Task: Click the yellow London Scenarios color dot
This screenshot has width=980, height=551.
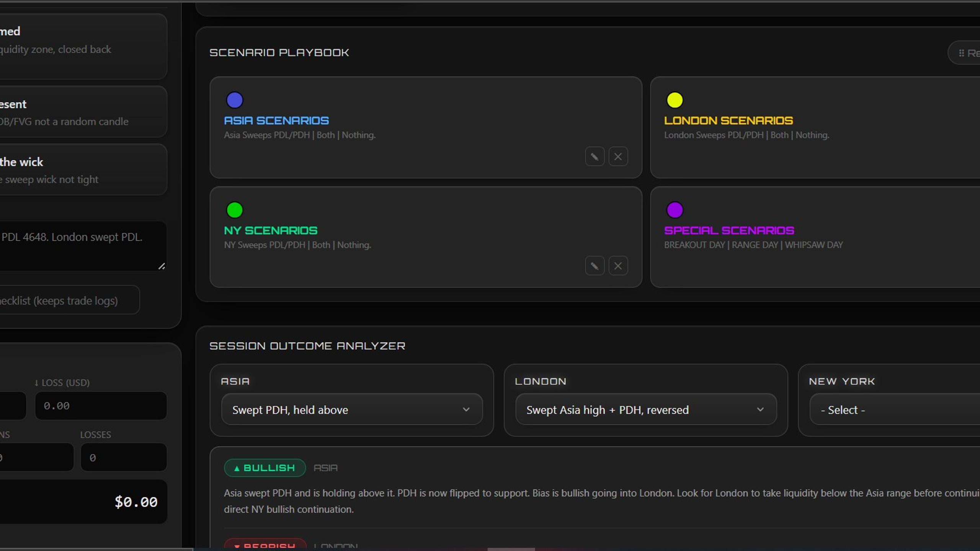Action: 675,100
